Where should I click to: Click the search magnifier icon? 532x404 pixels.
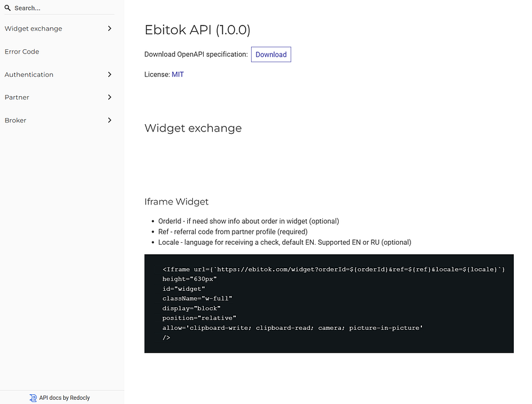pos(7,8)
